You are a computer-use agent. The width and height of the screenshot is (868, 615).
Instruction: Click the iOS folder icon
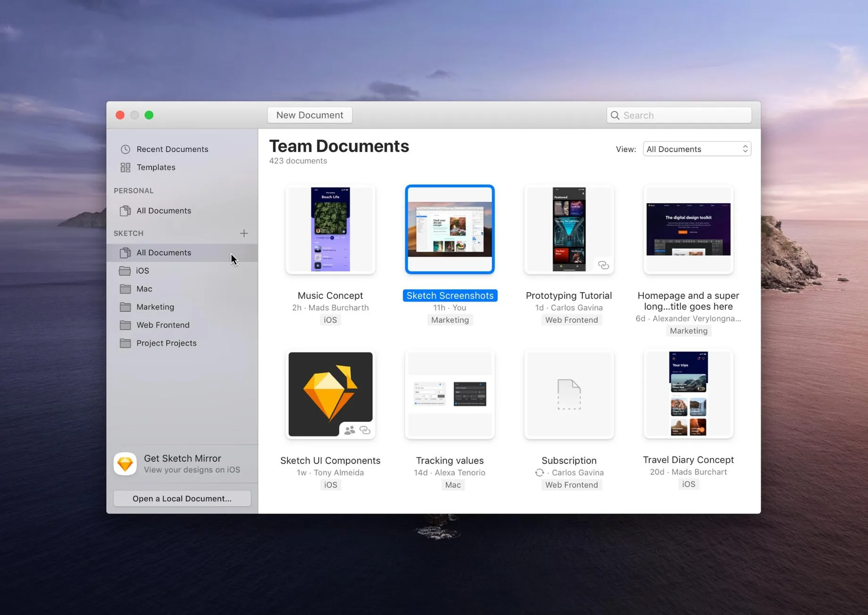pyautogui.click(x=125, y=270)
